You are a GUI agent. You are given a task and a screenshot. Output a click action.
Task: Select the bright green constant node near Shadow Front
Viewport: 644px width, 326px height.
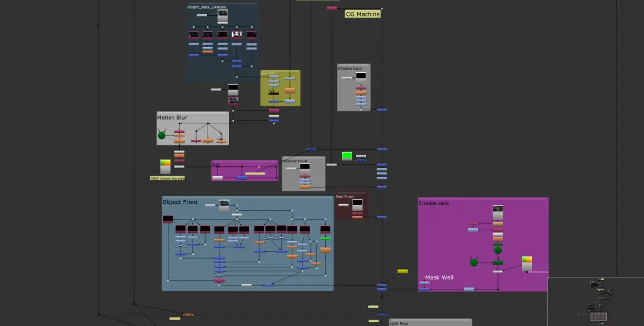347,156
